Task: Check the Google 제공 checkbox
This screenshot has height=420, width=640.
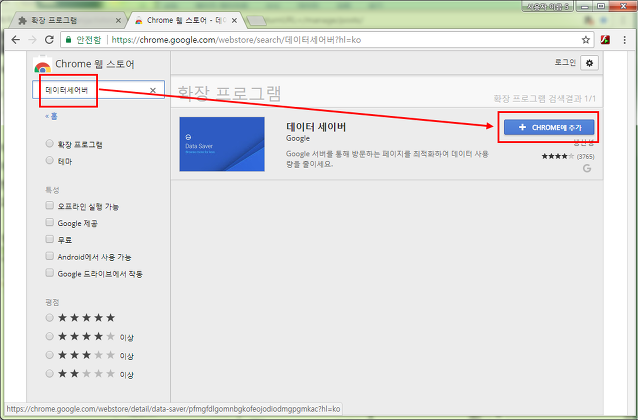Action: point(49,222)
